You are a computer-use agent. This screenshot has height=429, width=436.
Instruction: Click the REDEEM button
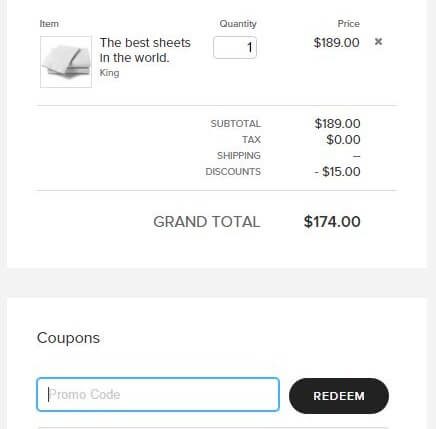pos(339,396)
